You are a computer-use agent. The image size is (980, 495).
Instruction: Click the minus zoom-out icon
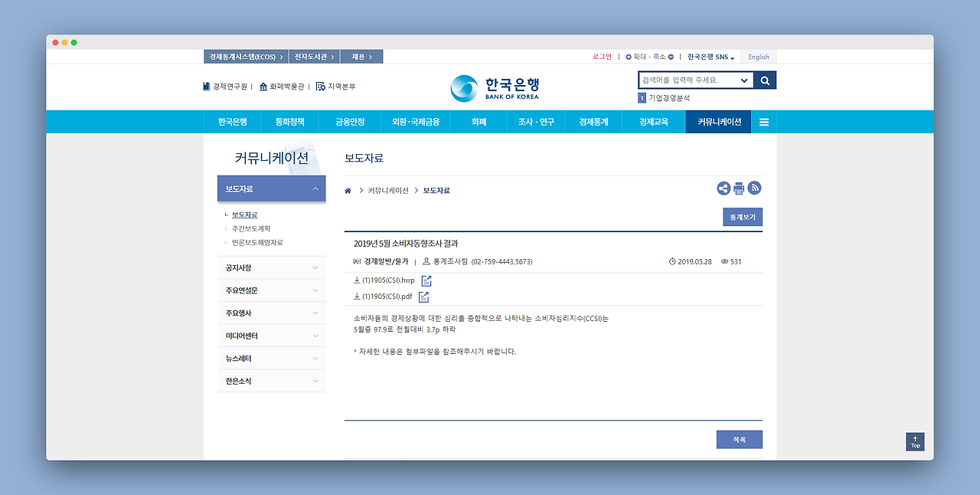(671, 57)
